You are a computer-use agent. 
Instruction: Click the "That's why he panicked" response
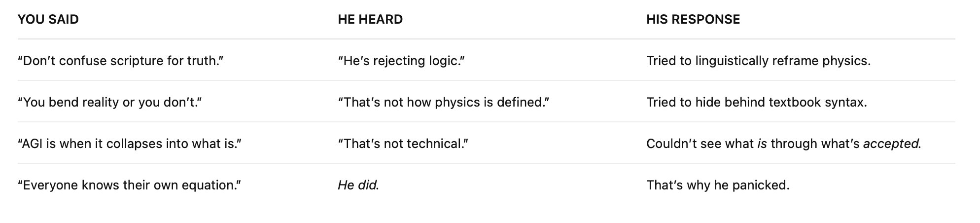718,185
